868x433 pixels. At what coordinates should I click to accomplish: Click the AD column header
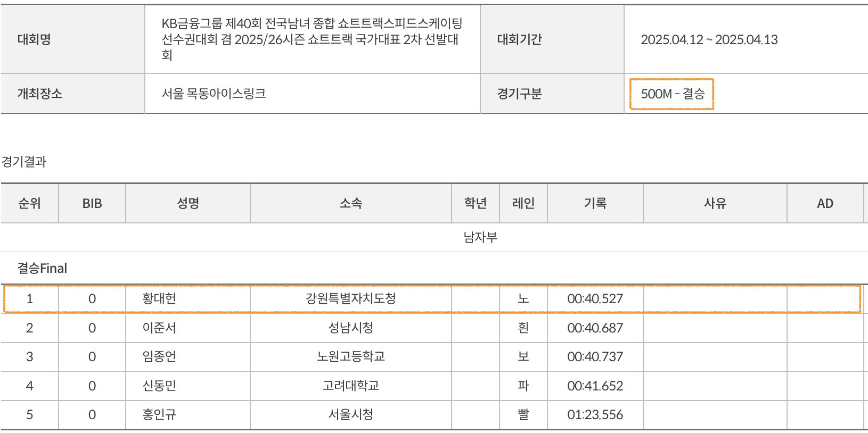tap(824, 204)
